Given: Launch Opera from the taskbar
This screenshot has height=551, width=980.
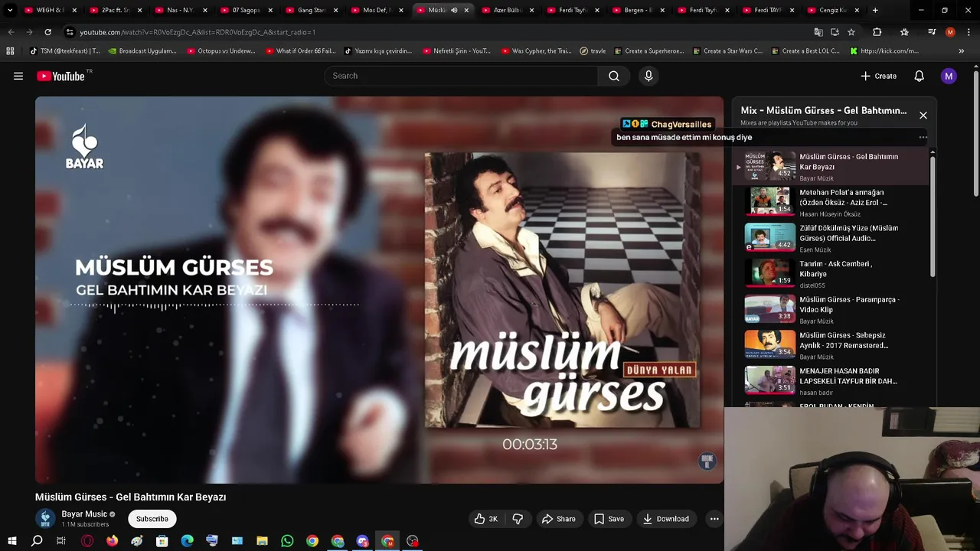Looking at the screenshot, I should click(87, 541).
